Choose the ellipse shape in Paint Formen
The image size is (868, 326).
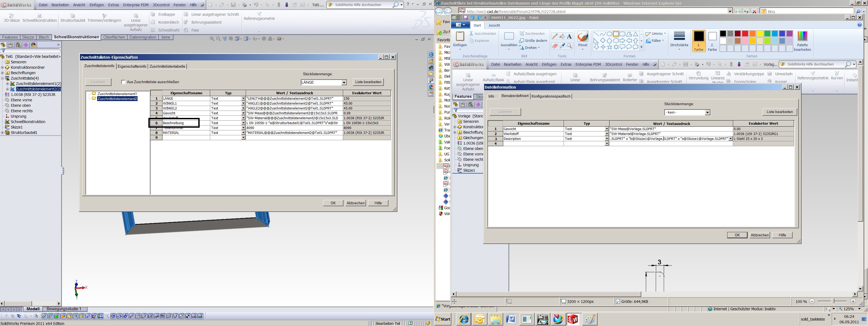[x=609, y=34]
